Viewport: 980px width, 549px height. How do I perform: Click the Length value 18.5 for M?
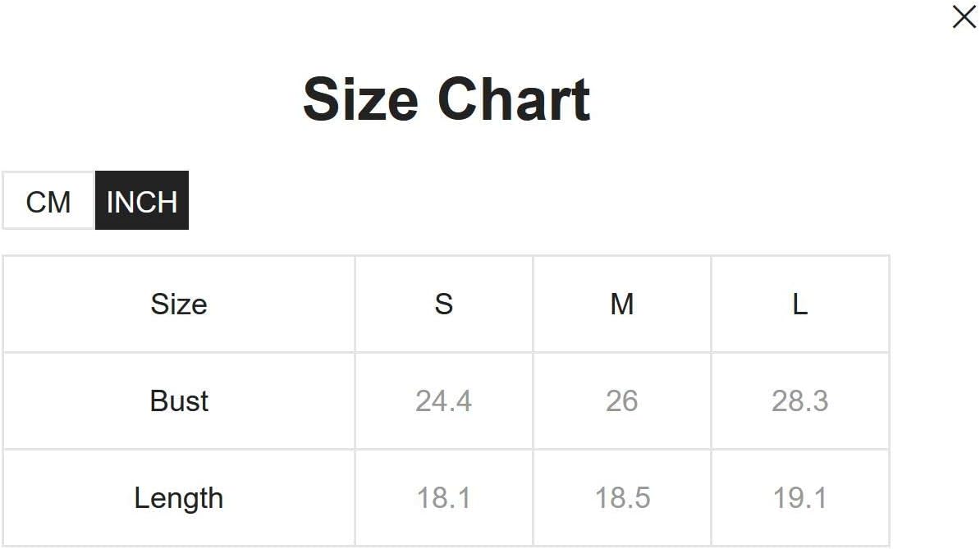[x=621, y=498]
